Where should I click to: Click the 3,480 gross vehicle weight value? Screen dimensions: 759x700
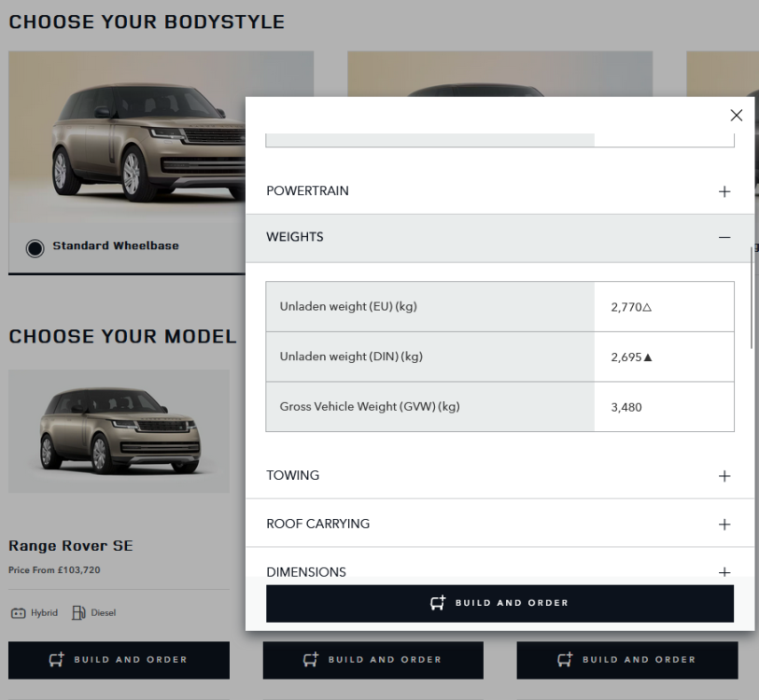[x=626, y=407]
